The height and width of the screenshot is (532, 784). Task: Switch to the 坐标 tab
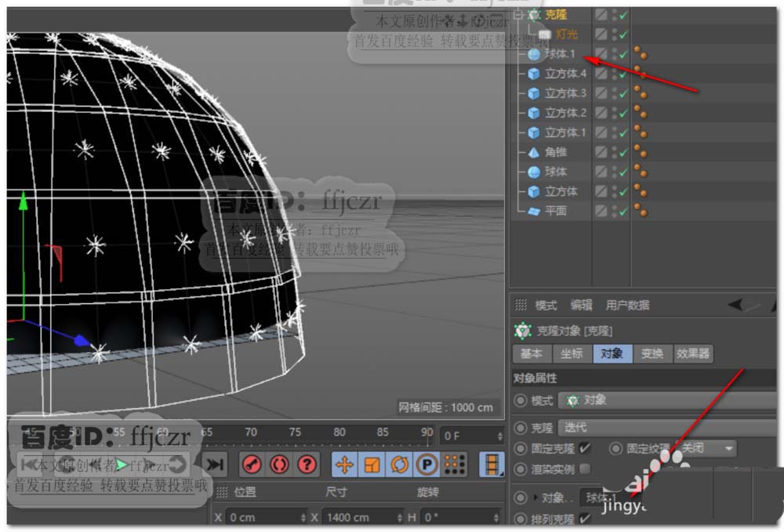pyautogui.click(x=572, y=353)
